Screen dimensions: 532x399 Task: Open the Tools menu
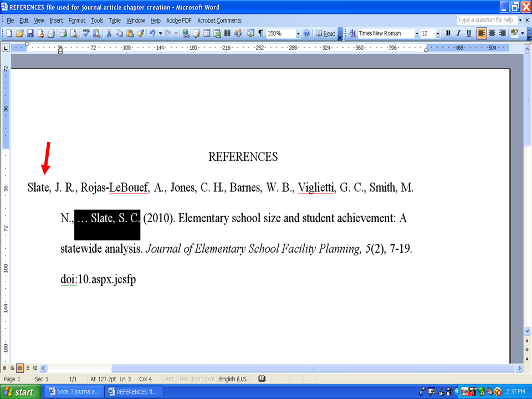click(x=96, y=21)
